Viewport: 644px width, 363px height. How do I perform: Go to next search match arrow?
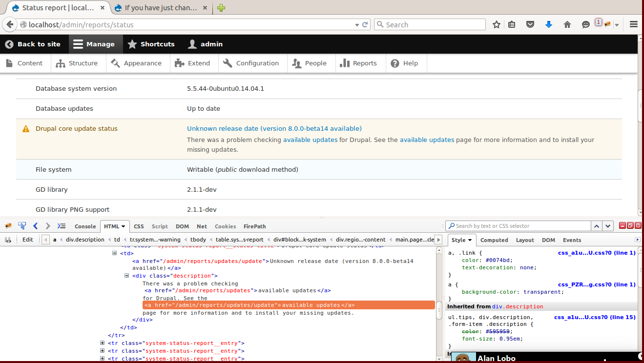tap(608, 226)
